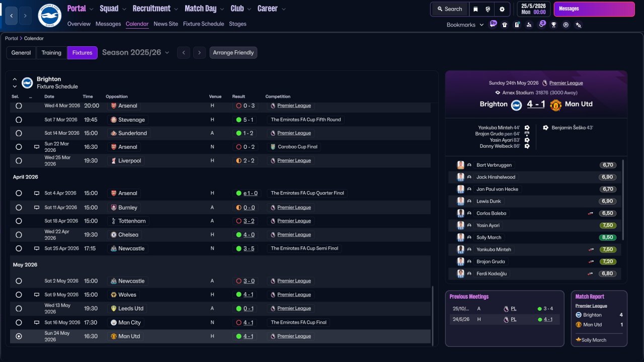Click the Tottenham club badge

[114, 221]
